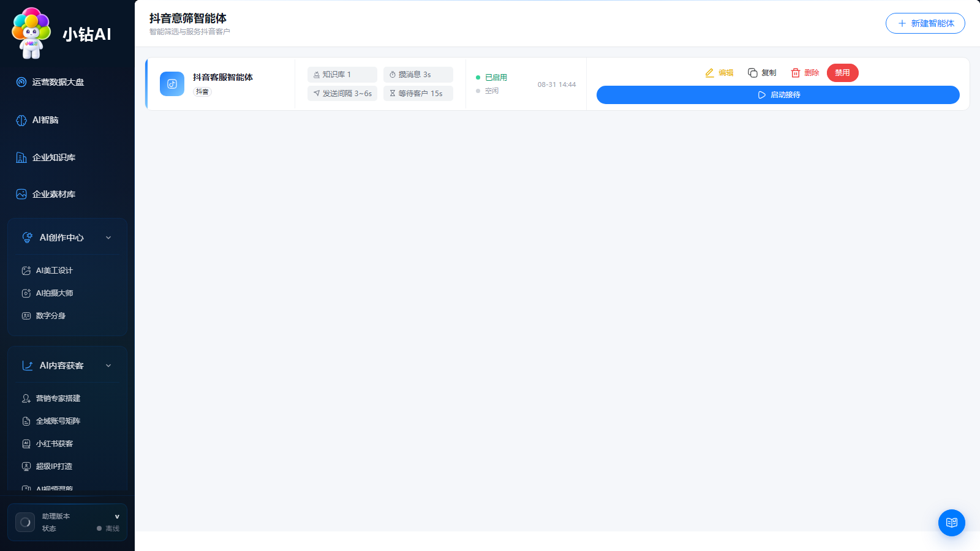
Task: Click 启动接待 button
Action: coord(778,95)
